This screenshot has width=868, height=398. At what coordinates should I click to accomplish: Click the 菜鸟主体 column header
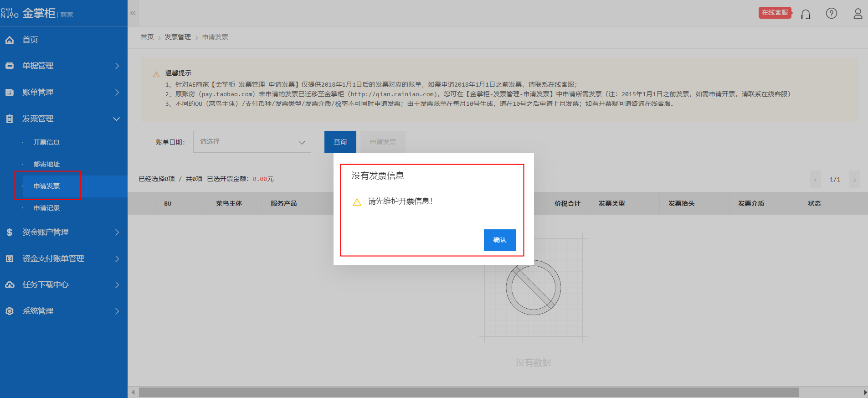pos(229,203)
